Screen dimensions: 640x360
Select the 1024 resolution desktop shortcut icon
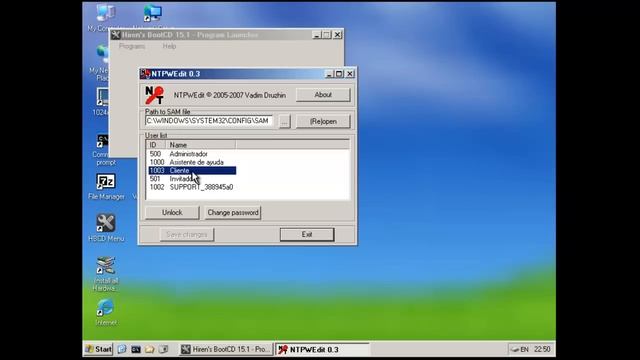coord(102,98)
